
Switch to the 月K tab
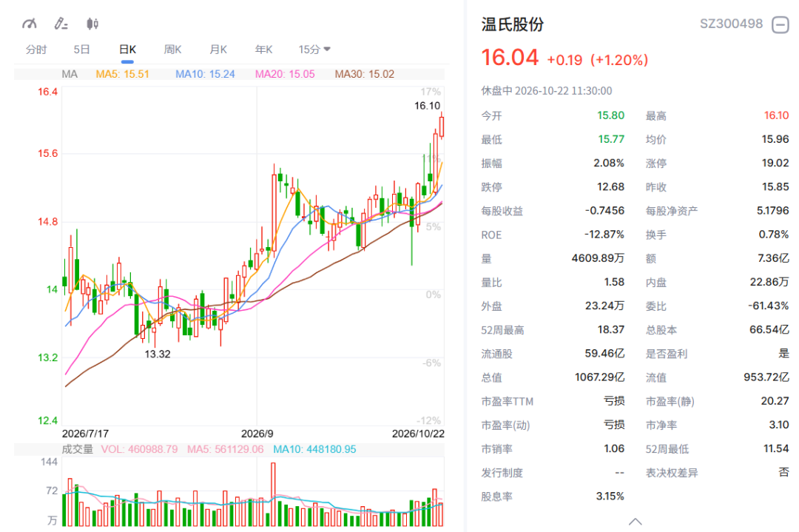pos(218,50)
